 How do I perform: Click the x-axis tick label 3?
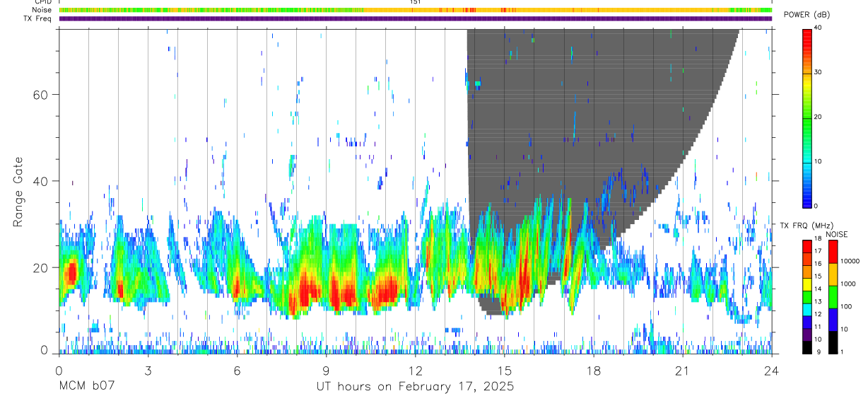coord(148,371)
